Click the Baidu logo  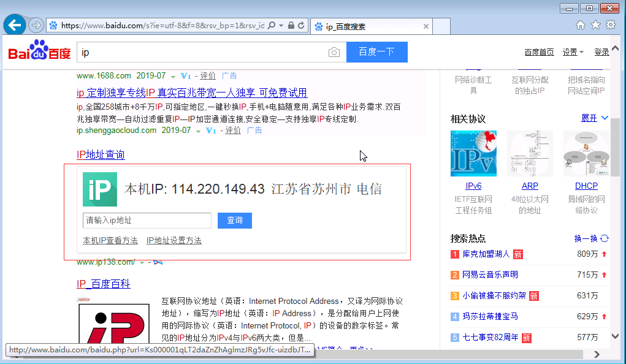tap(39, 50)
